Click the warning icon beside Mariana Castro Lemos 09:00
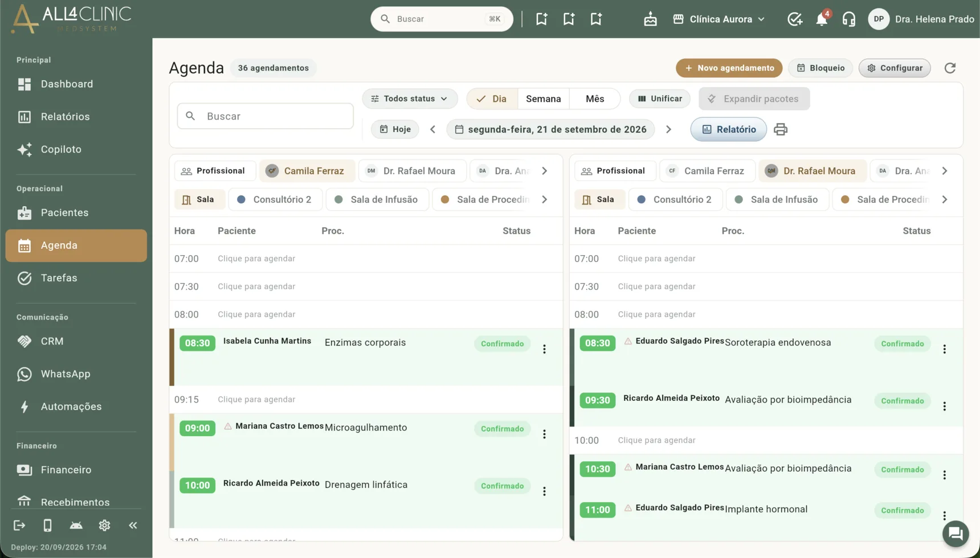980x558 pixels. (228, 426)
